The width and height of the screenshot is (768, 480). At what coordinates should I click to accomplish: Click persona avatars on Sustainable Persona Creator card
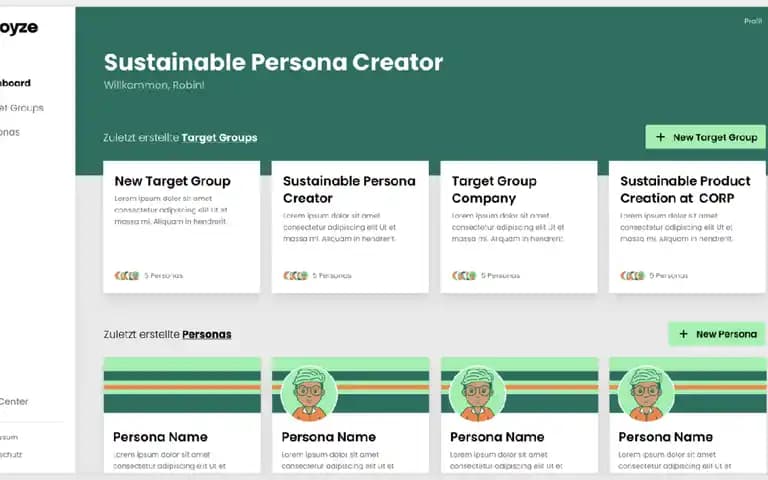tap(295, 276)
